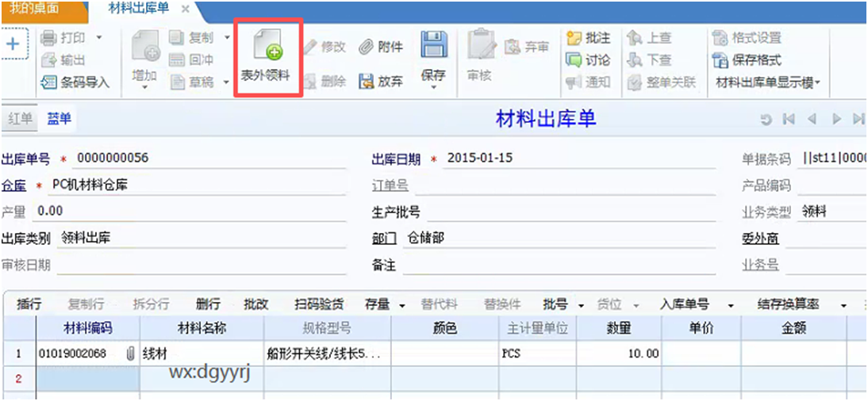The width and height of the screenshot is (868, 401).
Task: Open the 保存 dropdown arrow
Action: click(x=433, y=87)
